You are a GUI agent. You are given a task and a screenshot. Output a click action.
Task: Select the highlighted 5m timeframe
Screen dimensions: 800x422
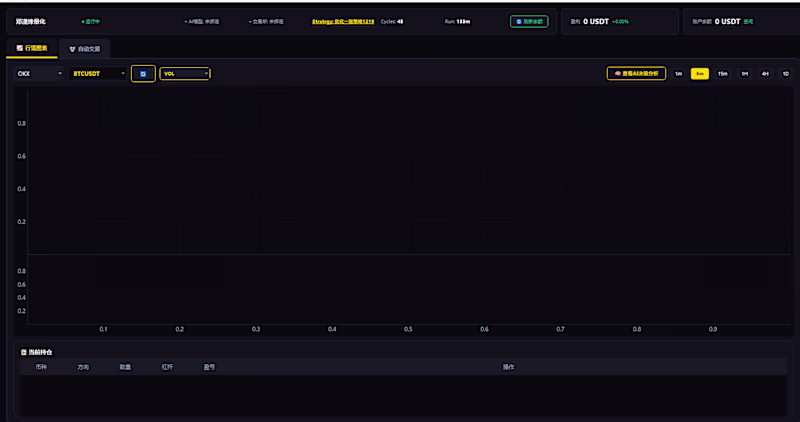pyautogui.click(x=699, y=73)
